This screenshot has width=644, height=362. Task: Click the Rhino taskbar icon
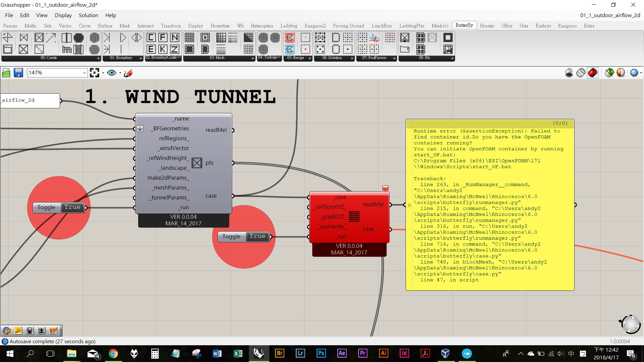click(259, 353)
